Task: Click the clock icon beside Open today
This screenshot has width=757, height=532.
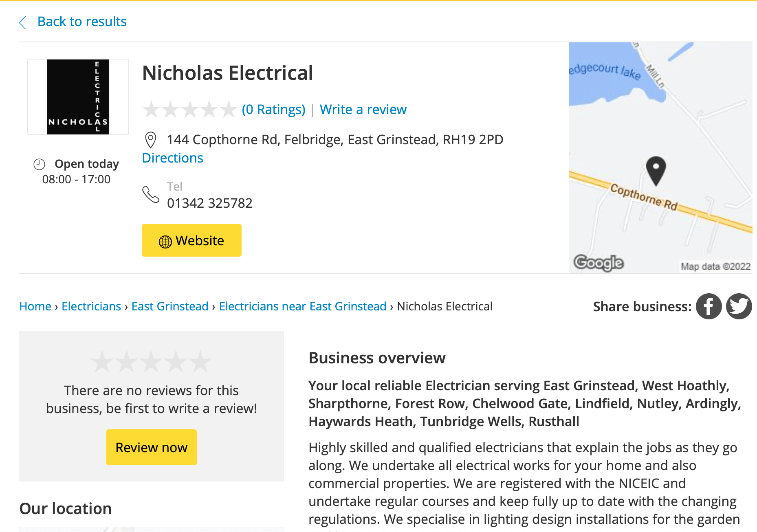Action: pyautogui.click(x=39, y=164)
